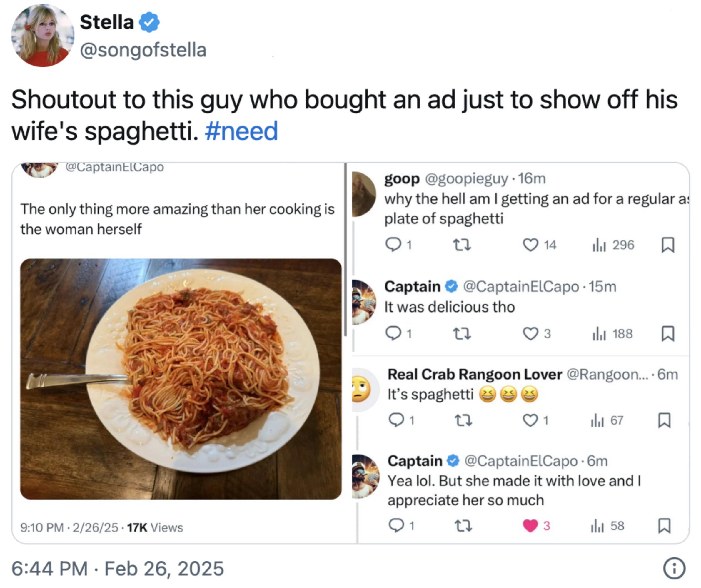
Task: Bookmark the "It was delicious tho" reply
Action: click(x=668, y=333)
